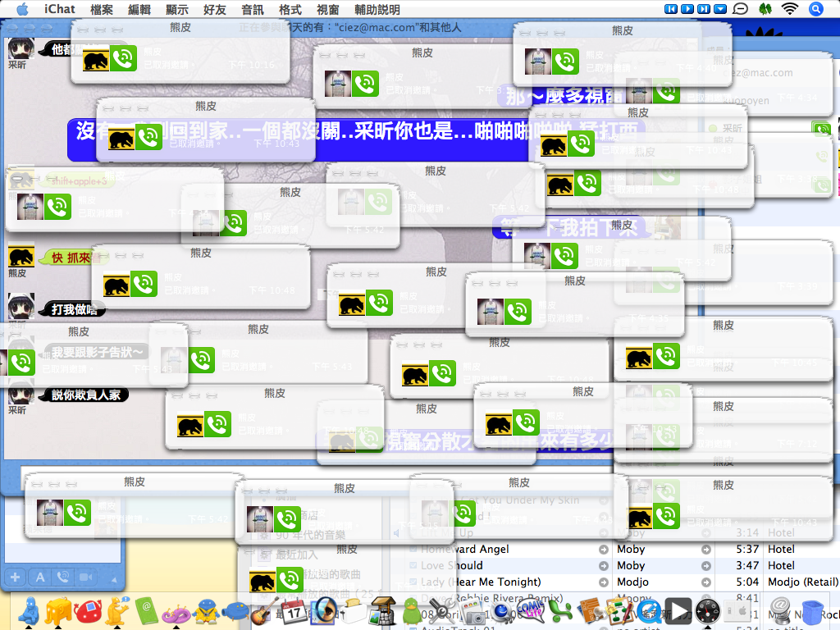Open the wrench and screwdriver icon in Dock
Image resolution: width=840 pixels, height=630 pixels.
(x=442, y=610)
